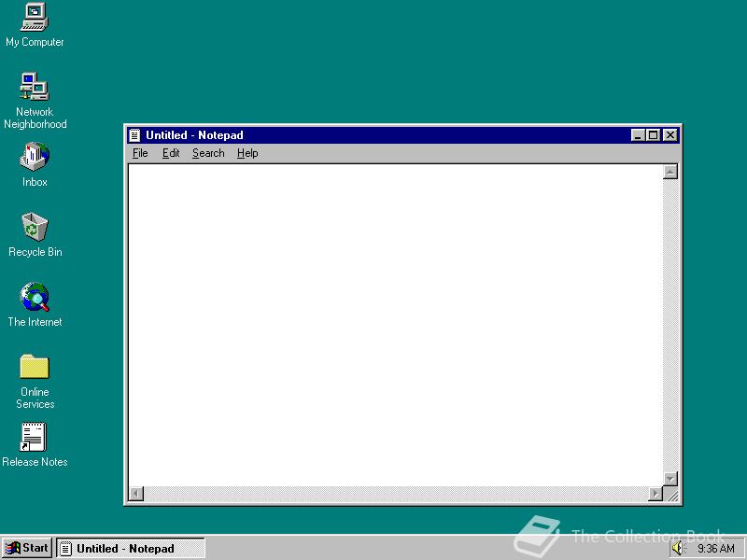This screenshot has width=747, height=560.
Task: Minimize the Notepad window
Action: tap(638, 135)
